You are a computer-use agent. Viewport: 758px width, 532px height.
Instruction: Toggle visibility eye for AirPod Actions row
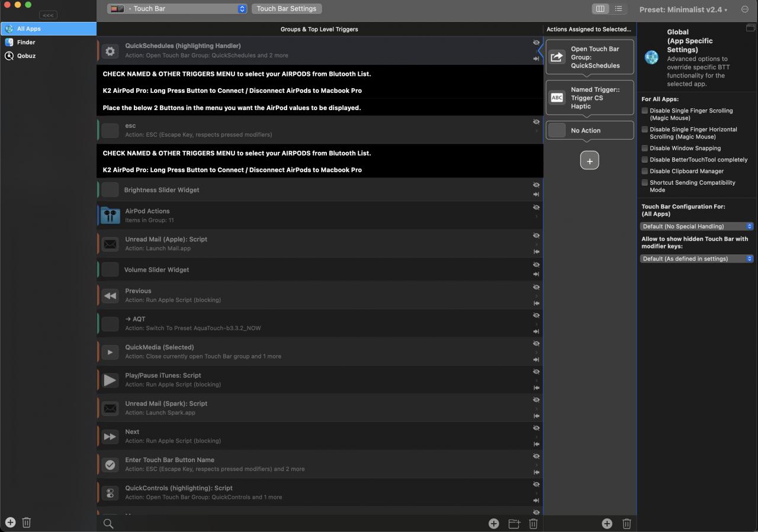point(536,207)
